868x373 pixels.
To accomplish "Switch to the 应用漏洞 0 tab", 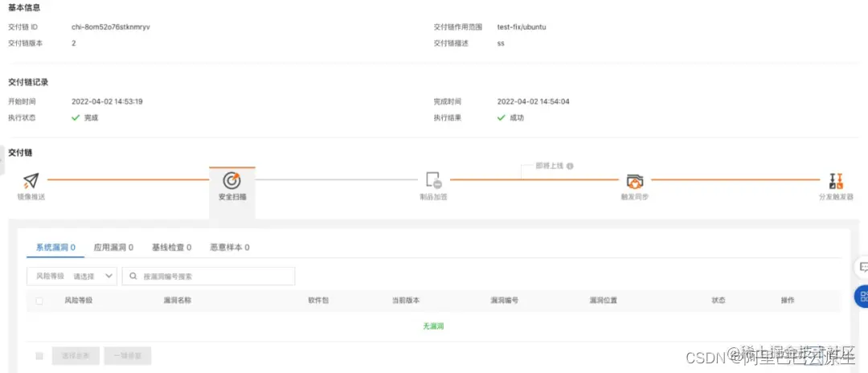I will tap(113, 248).
